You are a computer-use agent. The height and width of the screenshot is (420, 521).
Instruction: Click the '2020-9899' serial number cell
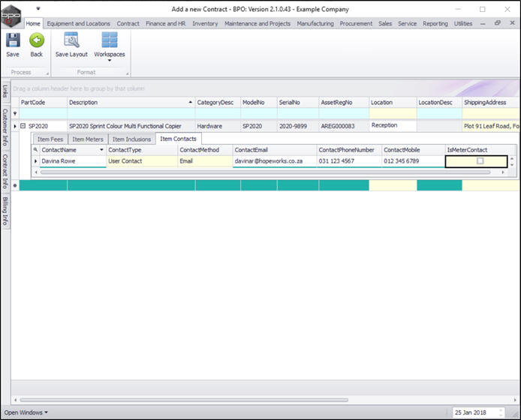(298, 126)
